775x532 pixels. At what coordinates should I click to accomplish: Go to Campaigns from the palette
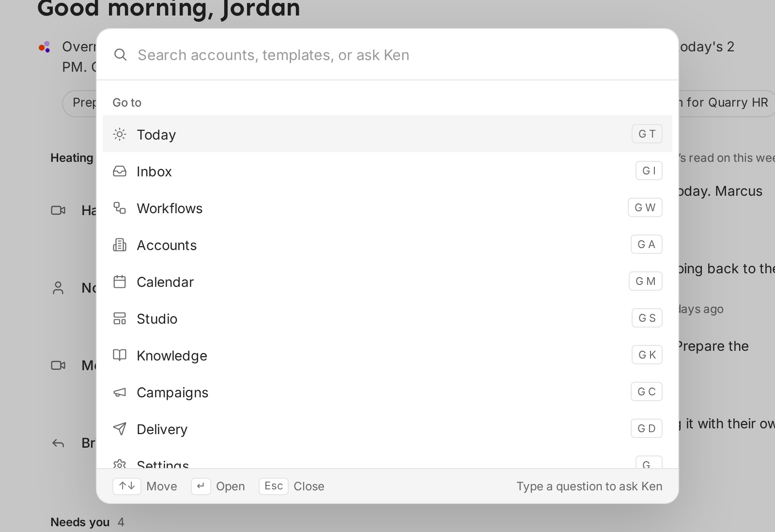[387, 391]
